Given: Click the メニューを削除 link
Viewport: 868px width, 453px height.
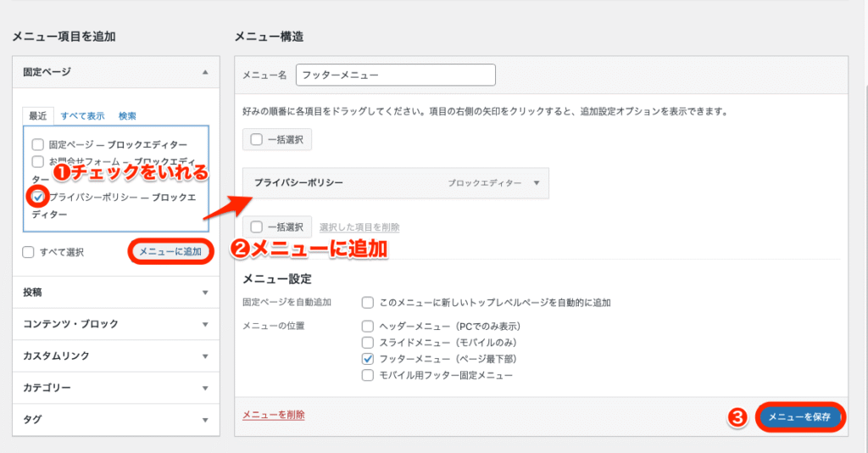Looking at the screenshot, I should tap(273, 415).
